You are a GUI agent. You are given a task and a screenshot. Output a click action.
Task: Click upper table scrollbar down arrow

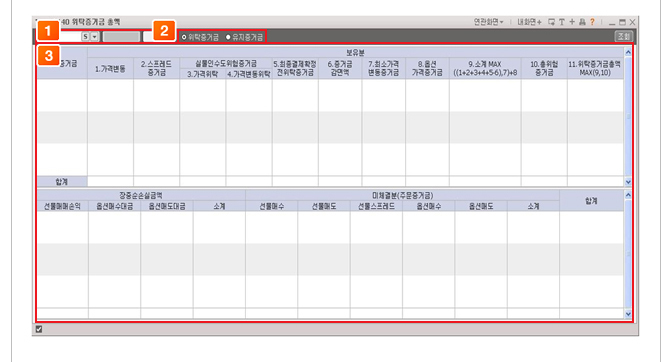click(628, 182)
